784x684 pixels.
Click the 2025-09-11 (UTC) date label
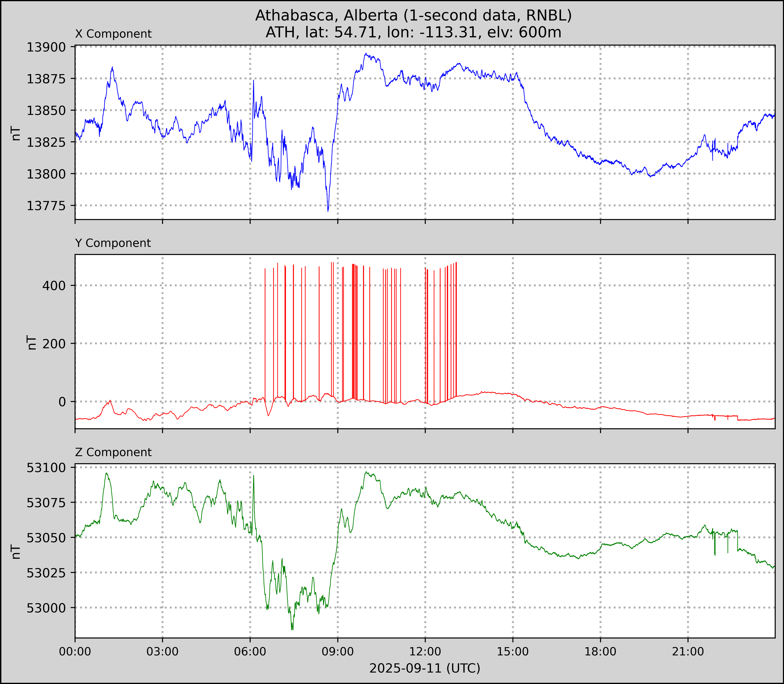(425, 668)
